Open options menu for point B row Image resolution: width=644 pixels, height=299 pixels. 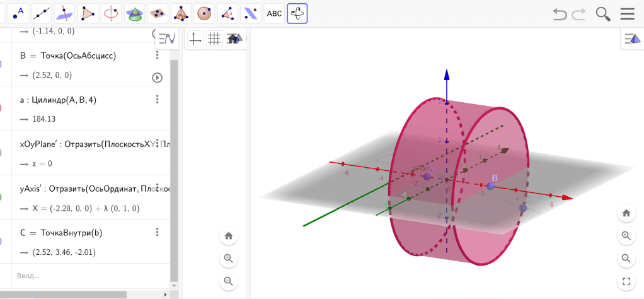(158, 56)
